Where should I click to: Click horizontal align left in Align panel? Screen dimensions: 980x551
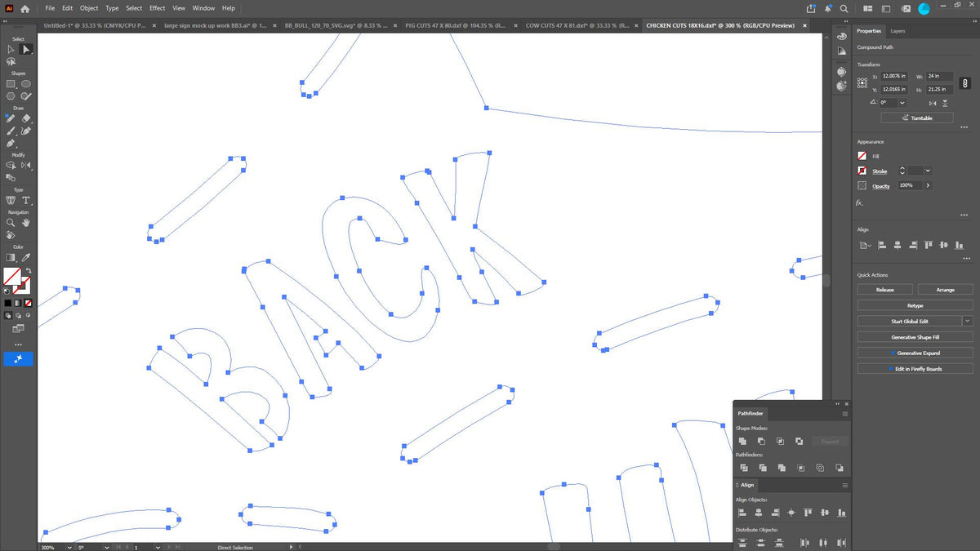click(x=742, y=513)
